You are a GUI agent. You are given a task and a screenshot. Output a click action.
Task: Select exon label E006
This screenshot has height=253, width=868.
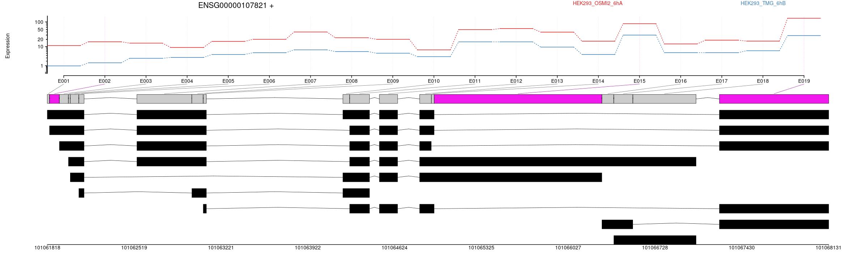click(x=269, y=81)
